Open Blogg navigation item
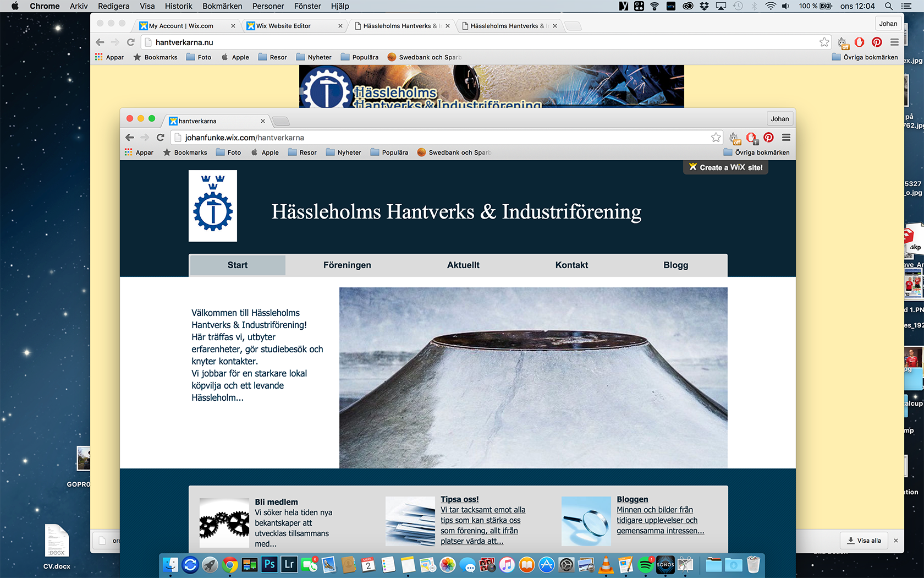924x578 pixels. [675, 265]
